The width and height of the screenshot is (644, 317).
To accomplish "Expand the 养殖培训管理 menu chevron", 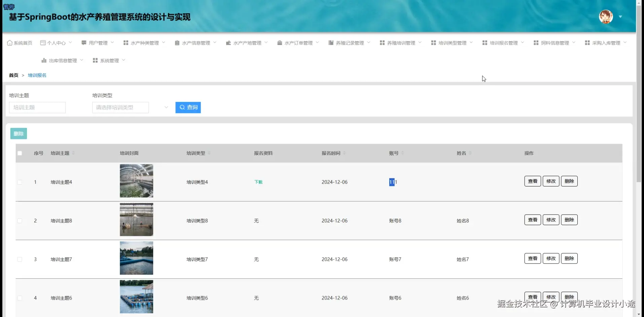I will (420, 42).
